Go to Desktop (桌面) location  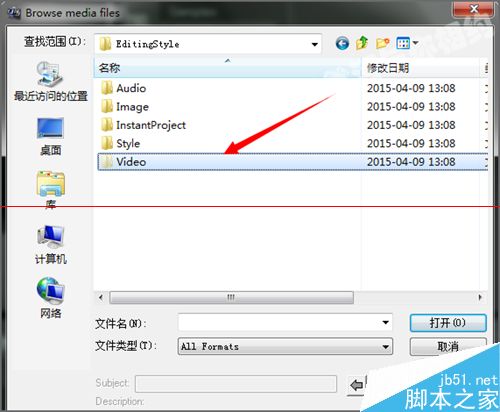pos(50,137)
